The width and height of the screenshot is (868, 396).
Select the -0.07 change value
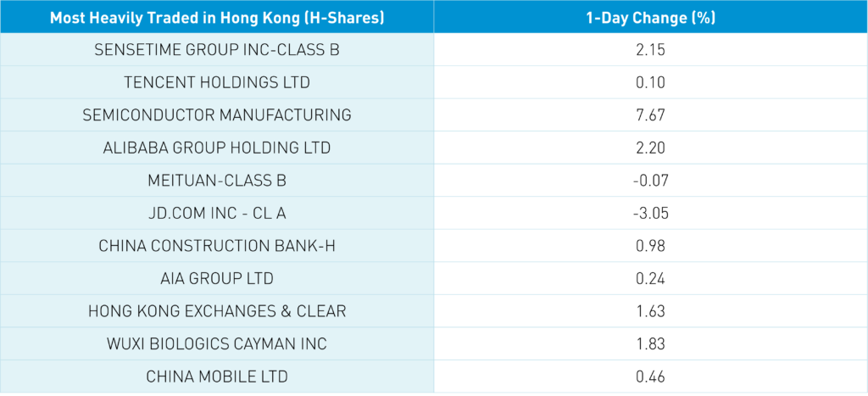click(x=650, y=181)
